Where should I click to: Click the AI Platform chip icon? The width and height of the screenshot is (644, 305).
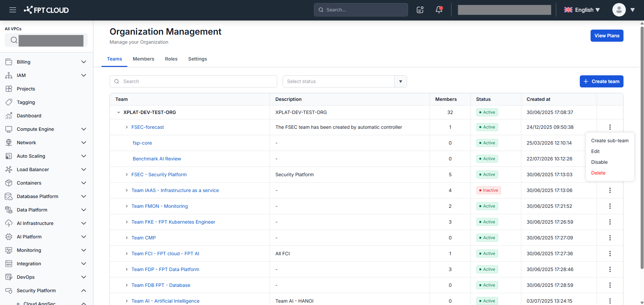click(x=9, y=237)
